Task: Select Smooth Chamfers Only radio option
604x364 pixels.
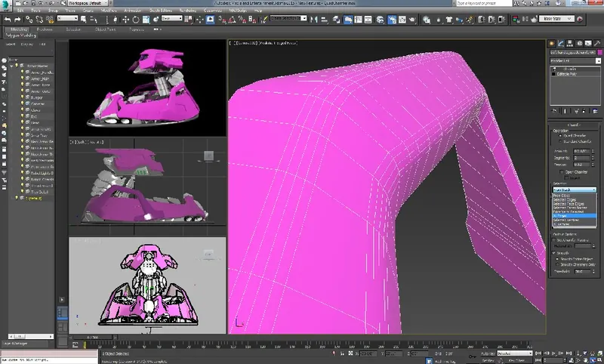Action: [x=557, y=264]
